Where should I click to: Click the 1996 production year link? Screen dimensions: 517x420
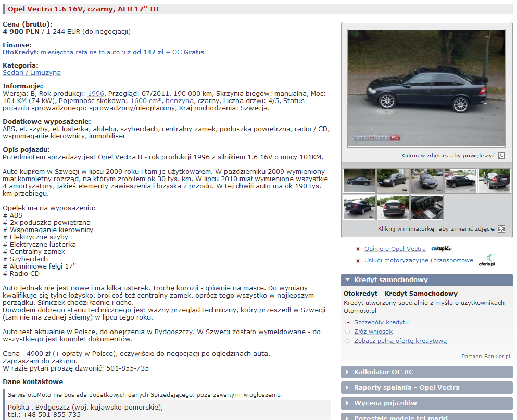pos(96,94)
